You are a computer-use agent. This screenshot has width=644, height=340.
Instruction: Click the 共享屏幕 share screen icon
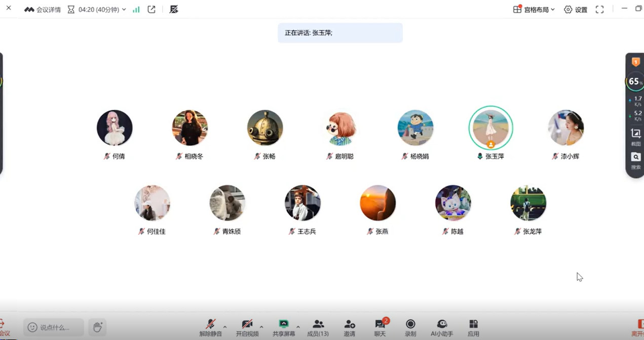[283, 327]
